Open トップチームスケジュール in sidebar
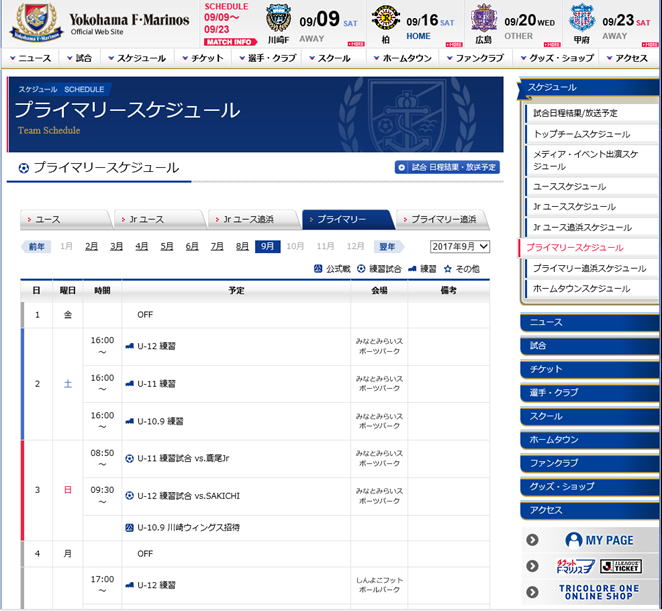The width and height of the screenshot is (662, 611). pyautogui.click(x=581, y=134)
